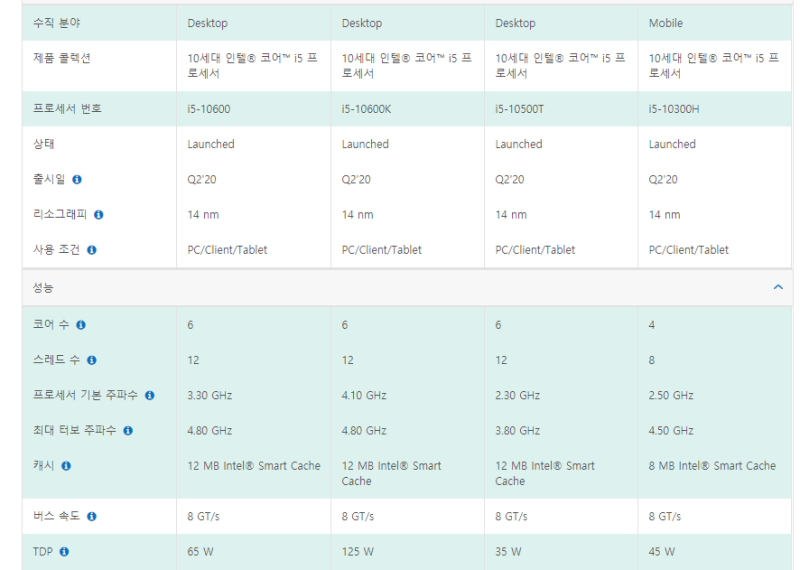Click info icon beside 프로세서 기본 주파수
Screen dimensions: 800x570
[x=150, y=395]
